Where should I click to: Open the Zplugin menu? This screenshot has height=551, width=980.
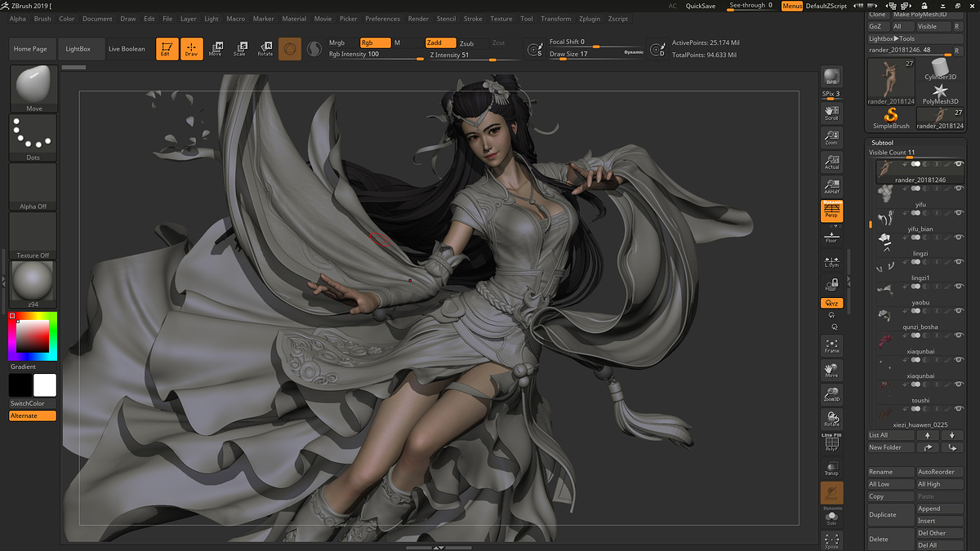tap(588, 19)
